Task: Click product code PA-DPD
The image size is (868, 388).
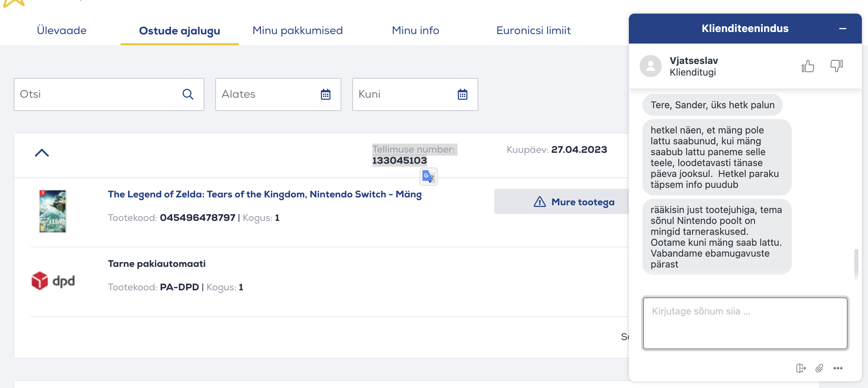Action: point(180,287)
